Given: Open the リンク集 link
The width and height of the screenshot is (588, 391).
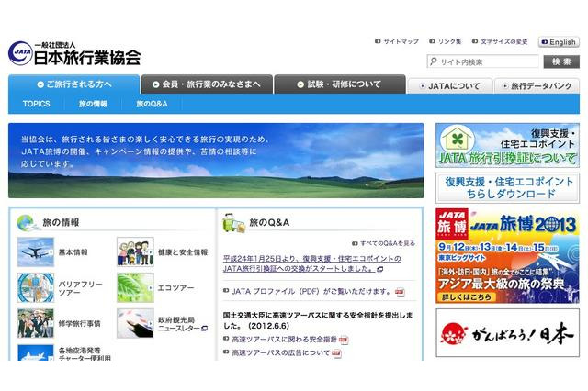Looking at the screenshot, I should [x=449, y=41].
